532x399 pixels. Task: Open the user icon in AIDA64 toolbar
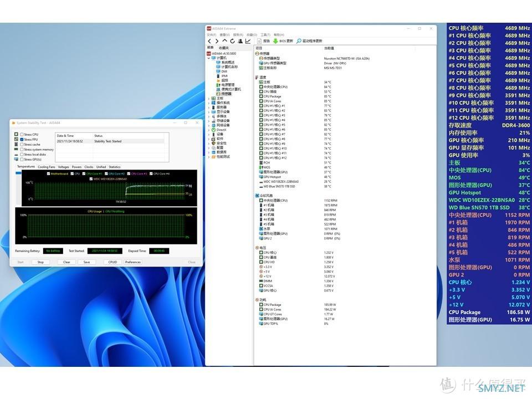(240, 41)
